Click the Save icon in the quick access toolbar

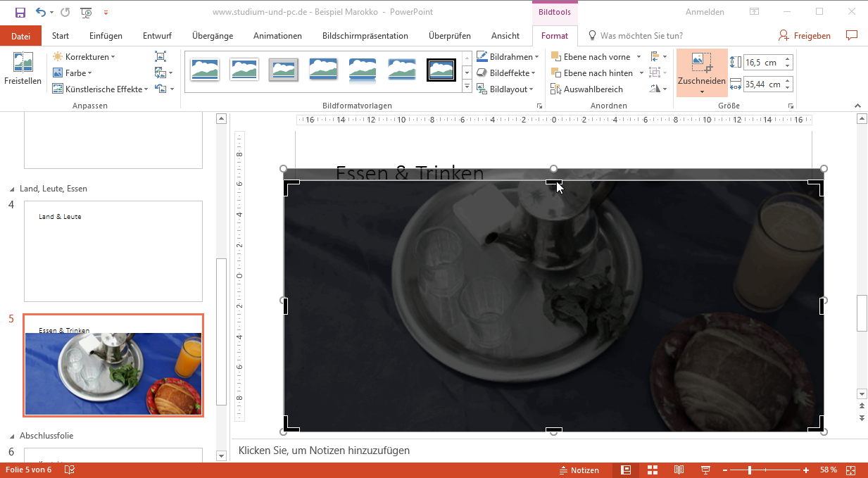[x=20, y=12]
